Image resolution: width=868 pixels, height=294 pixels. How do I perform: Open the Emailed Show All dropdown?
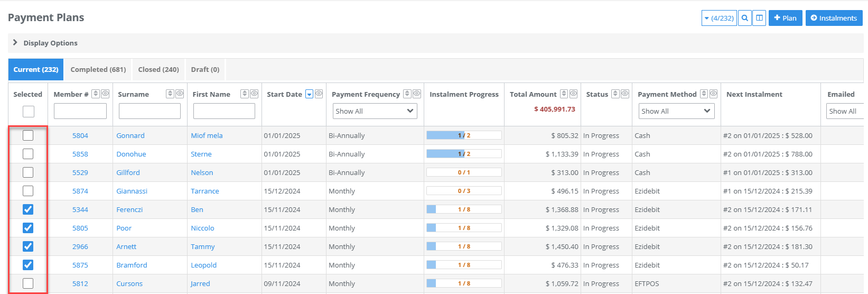845,111
